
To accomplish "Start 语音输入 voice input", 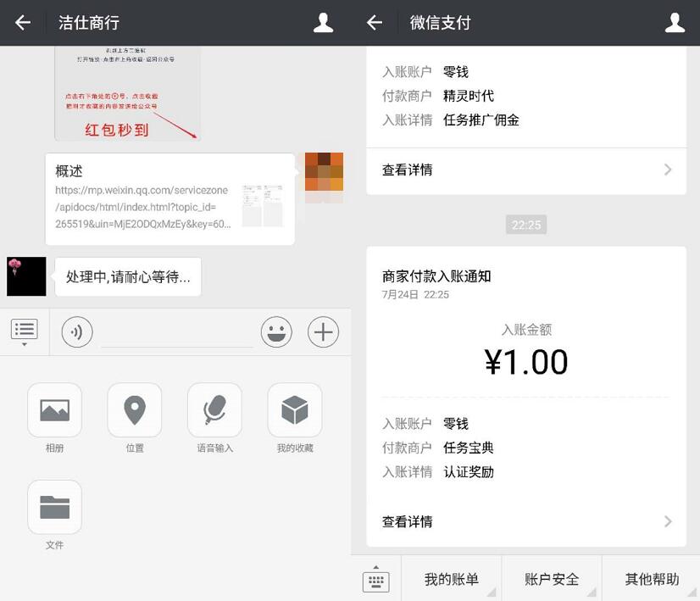I will [x=214, y=410].
